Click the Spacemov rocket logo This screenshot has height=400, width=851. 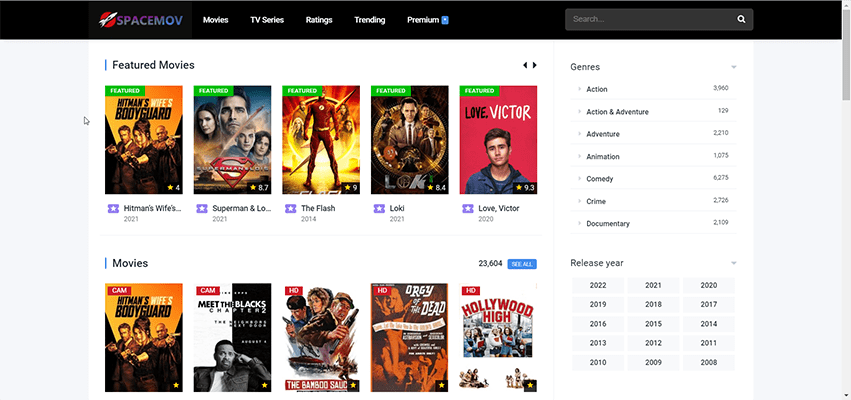(x=141, y=20)
